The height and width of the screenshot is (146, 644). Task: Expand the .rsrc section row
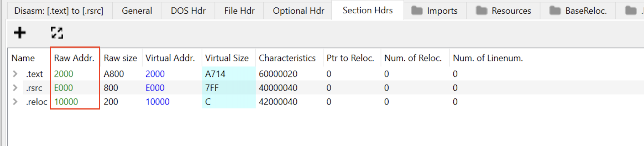(15, 88)
